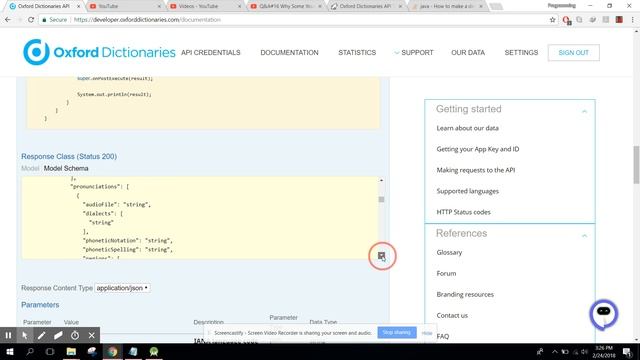This screenshot has width=640, height=360.
Task: Open the Glossary link
Action: [449, 253]
